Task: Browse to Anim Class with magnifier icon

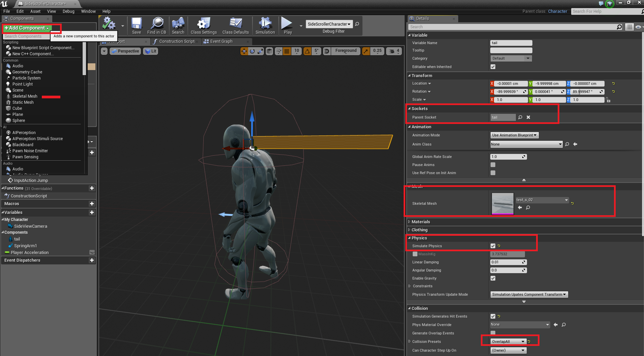Action: tap(567, 144)
